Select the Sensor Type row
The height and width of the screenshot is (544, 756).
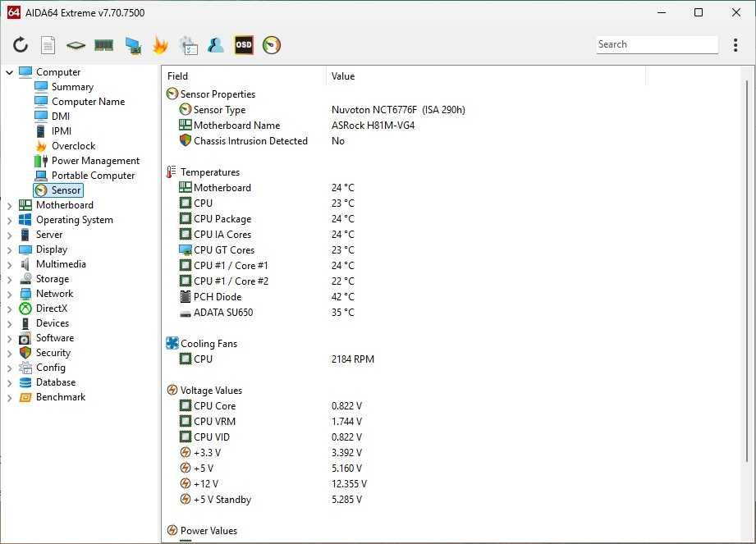point(322,110)
